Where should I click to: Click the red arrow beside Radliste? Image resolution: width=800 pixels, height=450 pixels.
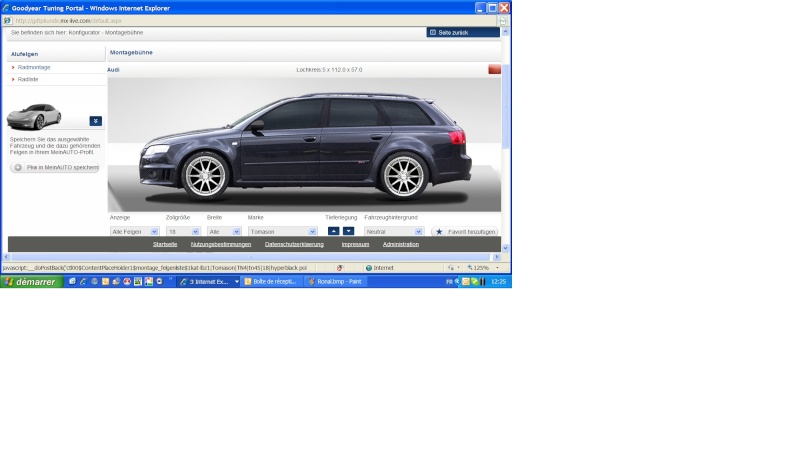click(x=13, y=80)
